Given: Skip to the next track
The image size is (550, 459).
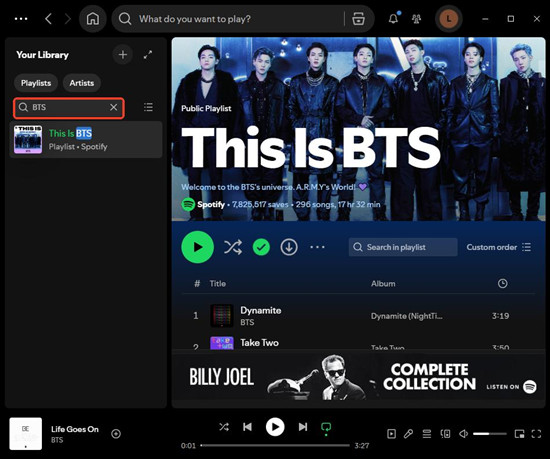Looking at the screenshot, I should pos(303,427).
